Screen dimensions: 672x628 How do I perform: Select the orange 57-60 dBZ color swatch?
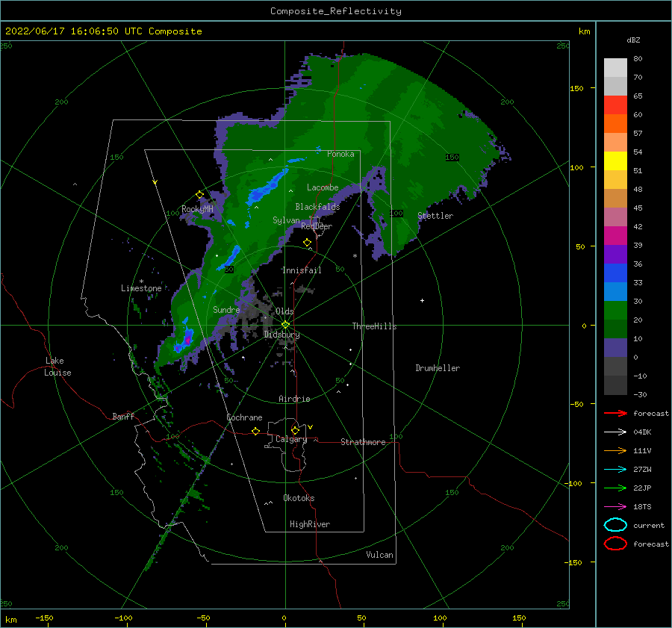[x=615, y=124]
